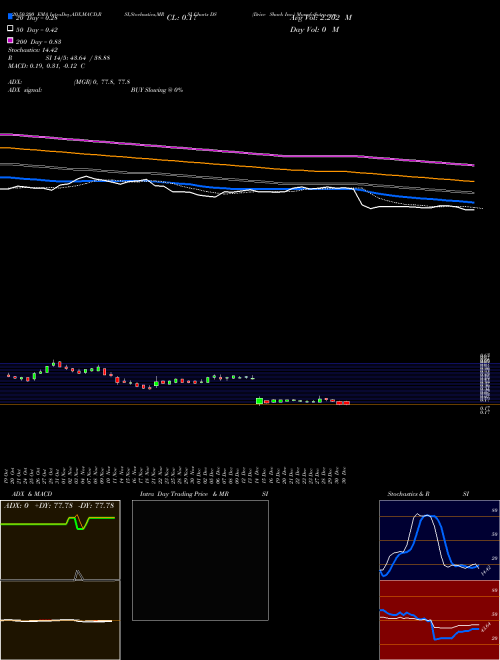This screenshot has height=660, width=500.
Task: Click the thick blue 20 day average line
Action: [236, 188]
